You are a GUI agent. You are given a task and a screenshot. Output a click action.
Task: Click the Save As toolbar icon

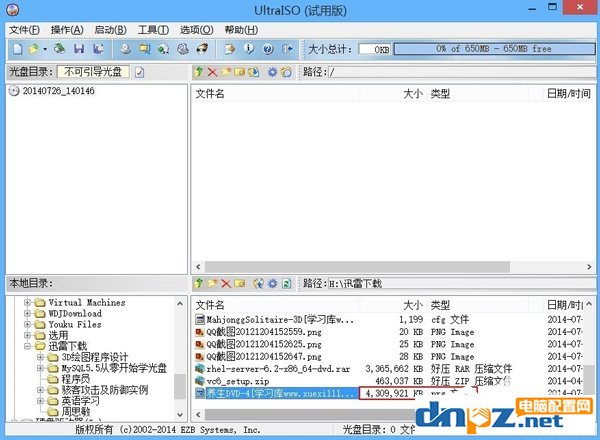coord(98,49)
